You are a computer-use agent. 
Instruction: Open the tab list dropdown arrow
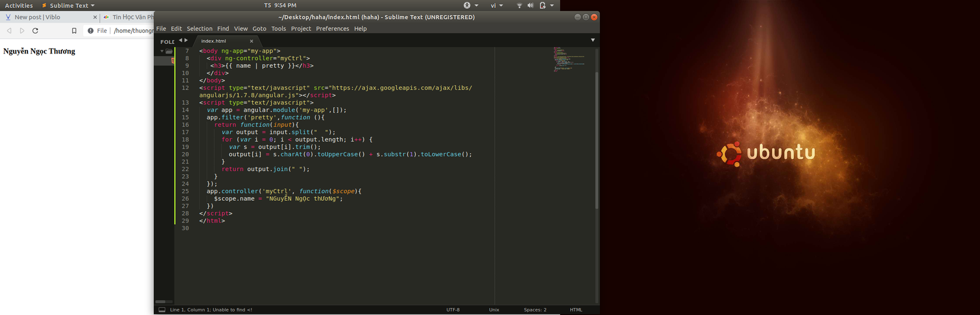(x=593, y=40)
